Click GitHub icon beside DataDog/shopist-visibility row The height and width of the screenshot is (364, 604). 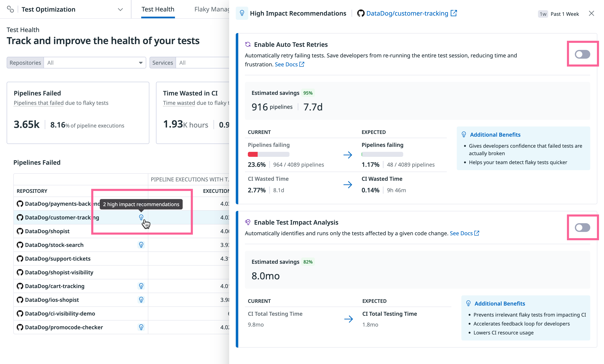20,272
